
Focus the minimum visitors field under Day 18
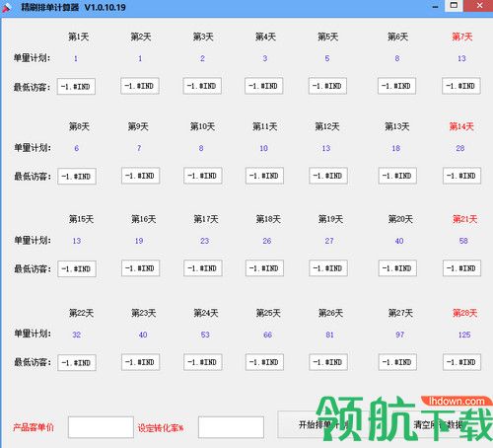[264, 268]
